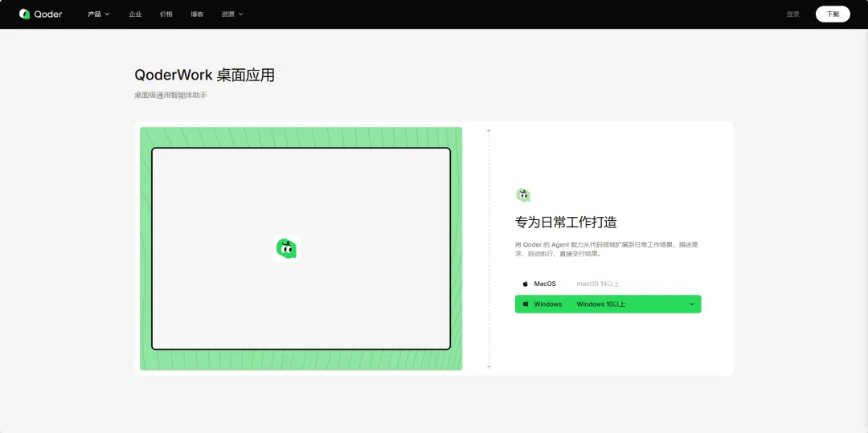This screenshot has height=433, width=868.
Task: Click the Apple logo icon
Action: point(526,284)
